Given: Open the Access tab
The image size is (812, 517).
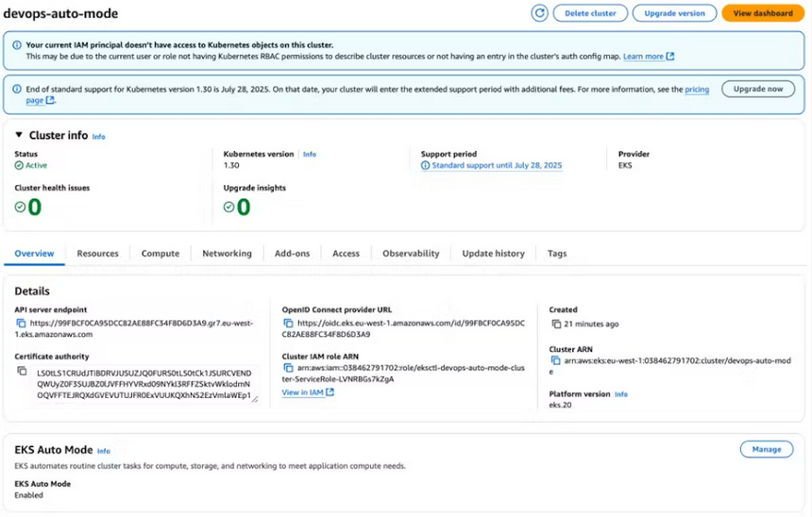Looking at the screenshot, I should tap(346, 253).
